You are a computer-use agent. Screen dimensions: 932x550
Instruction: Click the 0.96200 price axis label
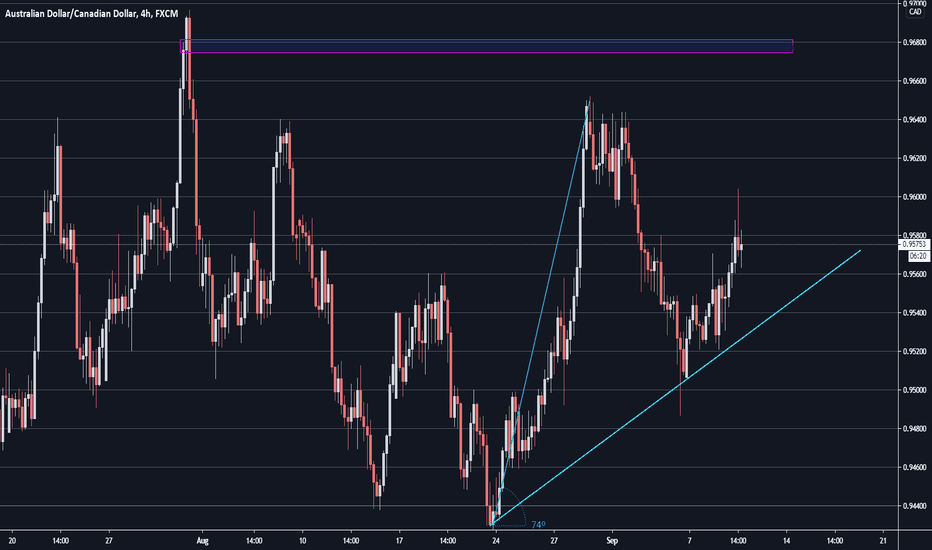916,158
